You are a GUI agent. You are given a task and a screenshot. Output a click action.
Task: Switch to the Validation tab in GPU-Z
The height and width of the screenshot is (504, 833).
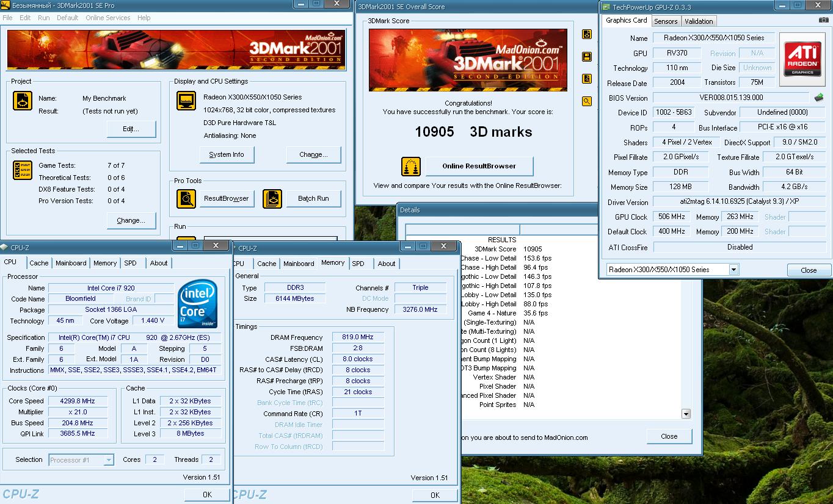point(699,21)
